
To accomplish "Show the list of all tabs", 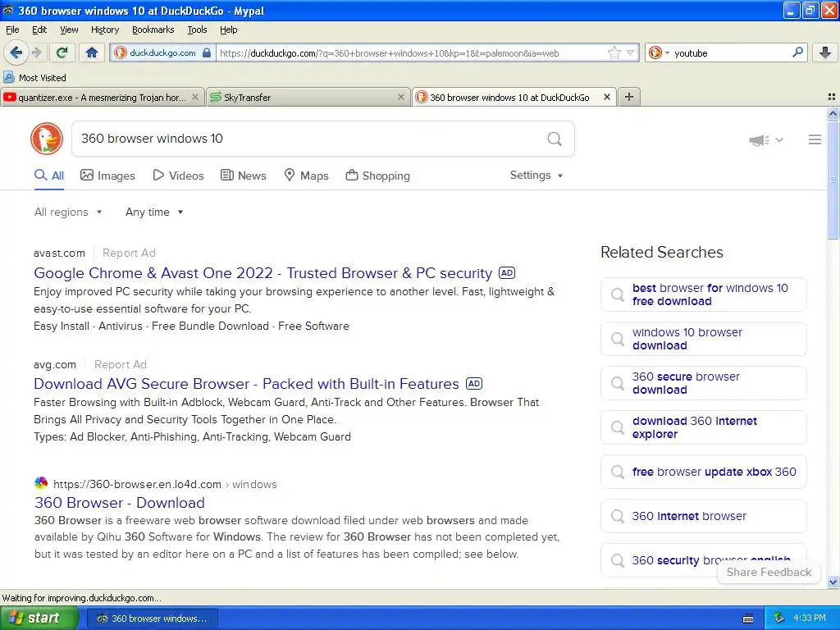I will click(832, 97).
